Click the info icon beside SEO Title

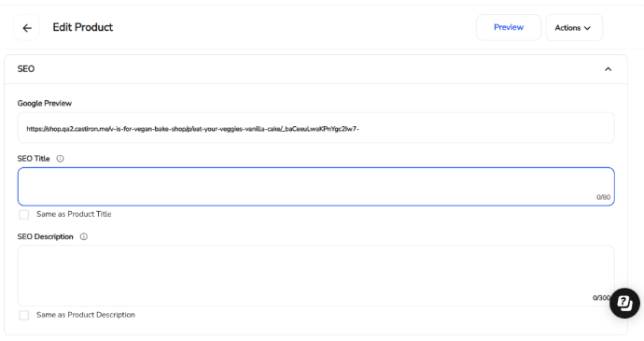pos(60,159)
